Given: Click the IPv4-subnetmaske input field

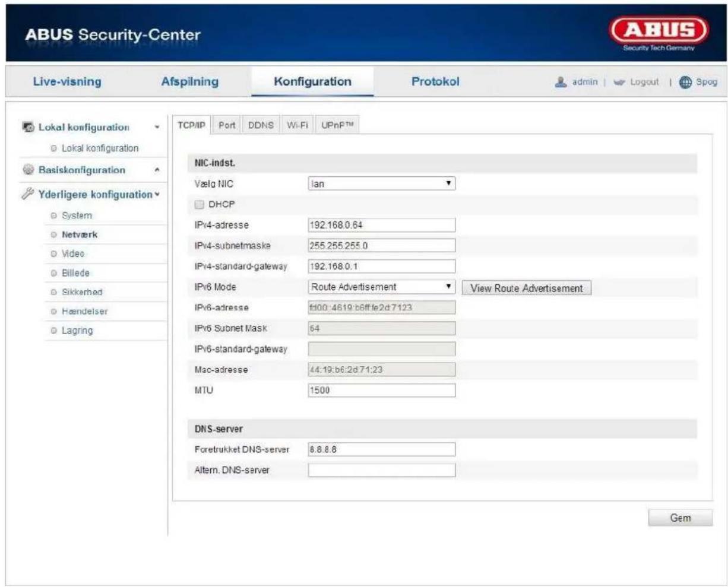Looking at the screenshot, I should tap(382, 246).
